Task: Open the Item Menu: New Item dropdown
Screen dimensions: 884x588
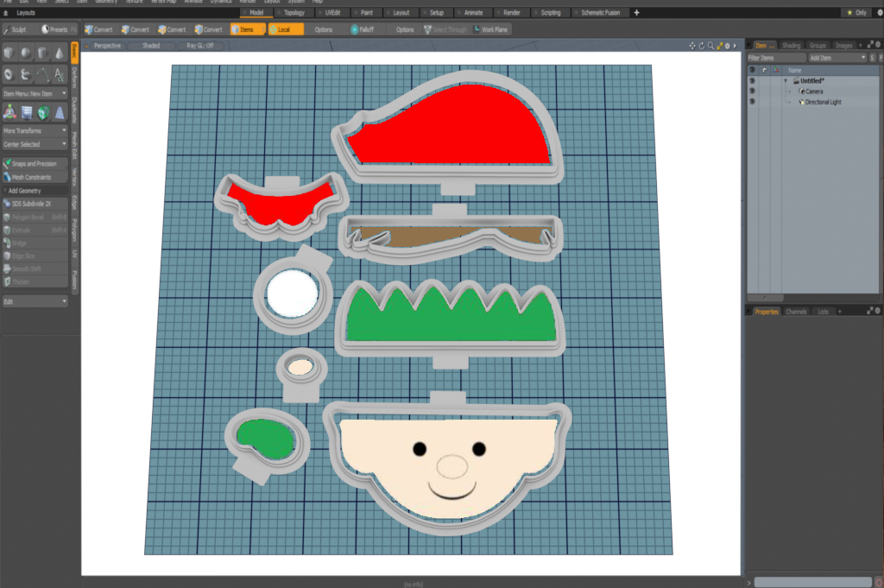Action: 35,93
